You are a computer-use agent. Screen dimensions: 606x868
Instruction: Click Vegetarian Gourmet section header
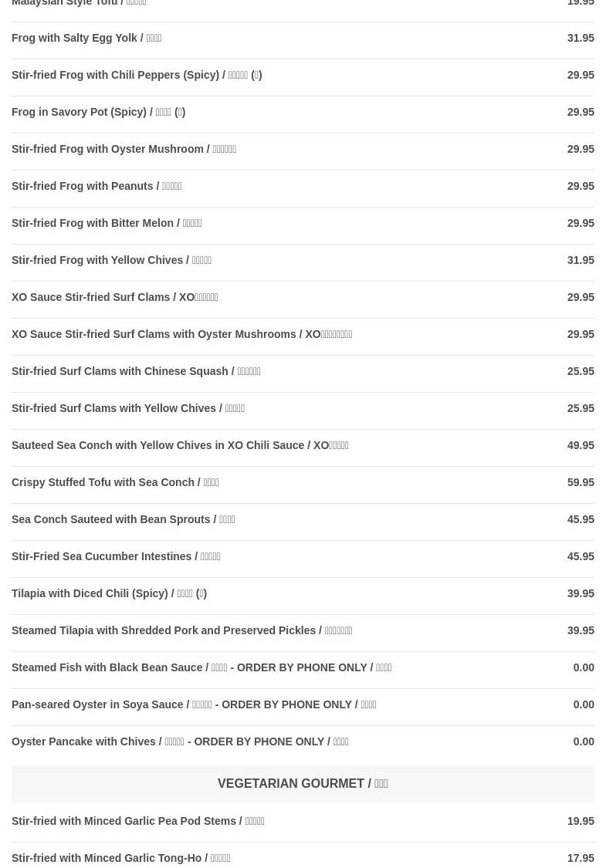tap(303, 784)
